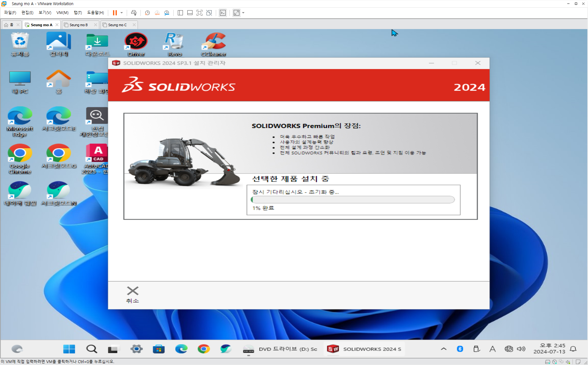This screenshot has width=588, height=365.
Task: Launch the Driver desktop shortcut
Action: pos(136,45)
